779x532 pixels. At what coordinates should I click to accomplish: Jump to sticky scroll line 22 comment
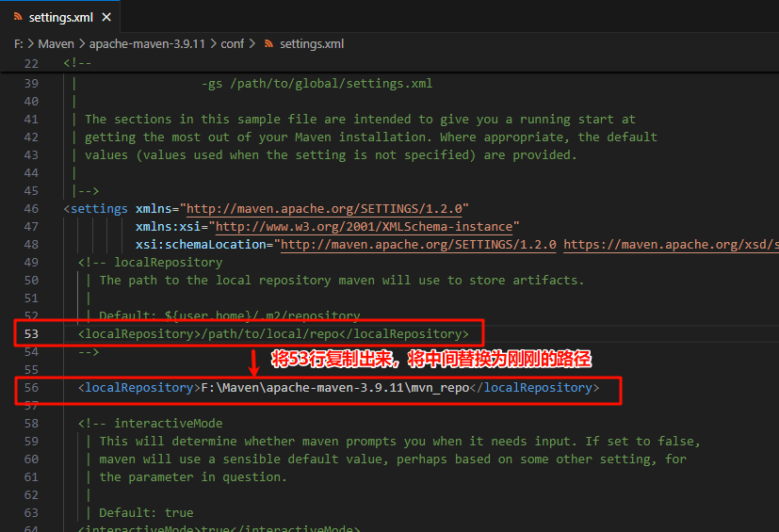(x=73, y=63)
